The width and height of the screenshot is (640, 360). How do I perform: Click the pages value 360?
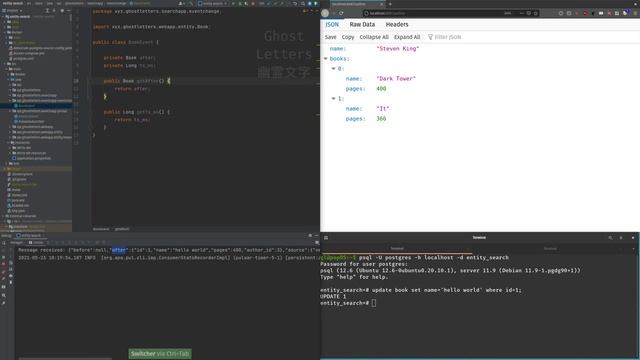point(381,119)
